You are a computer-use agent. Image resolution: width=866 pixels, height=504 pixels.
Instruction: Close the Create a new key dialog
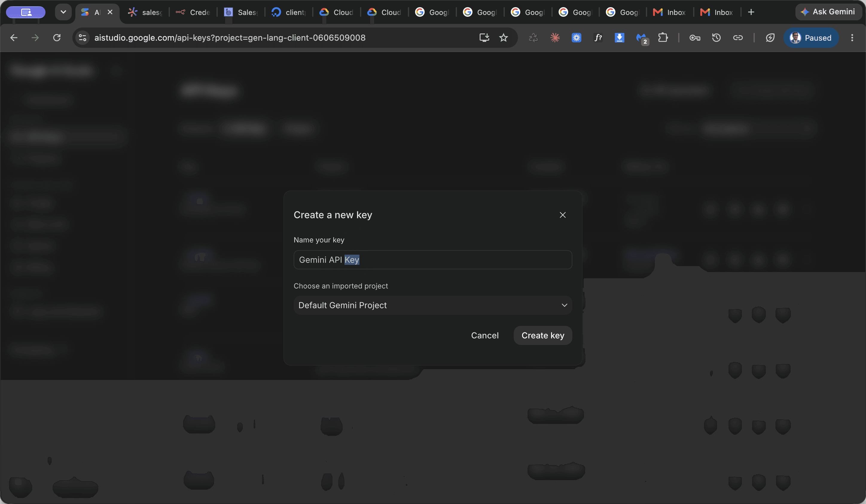click(562, 215)
